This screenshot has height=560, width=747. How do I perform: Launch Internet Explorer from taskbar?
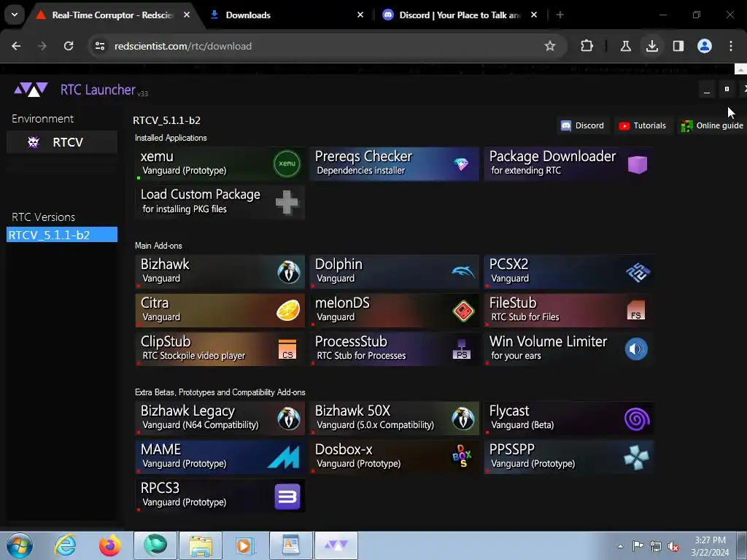(x=65, y=545)
